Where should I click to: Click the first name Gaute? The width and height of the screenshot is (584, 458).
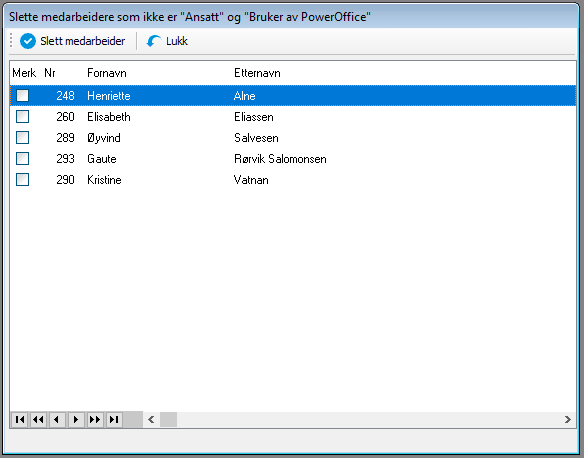pos(102,159)
